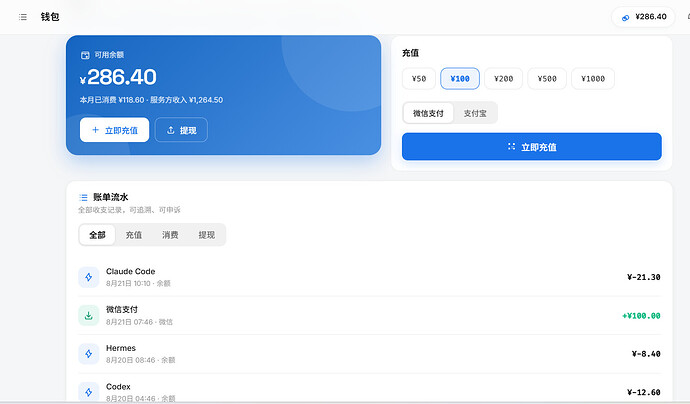
Task: Open the sidebar menu icon beside 钱包
Action: pos(23,17)
